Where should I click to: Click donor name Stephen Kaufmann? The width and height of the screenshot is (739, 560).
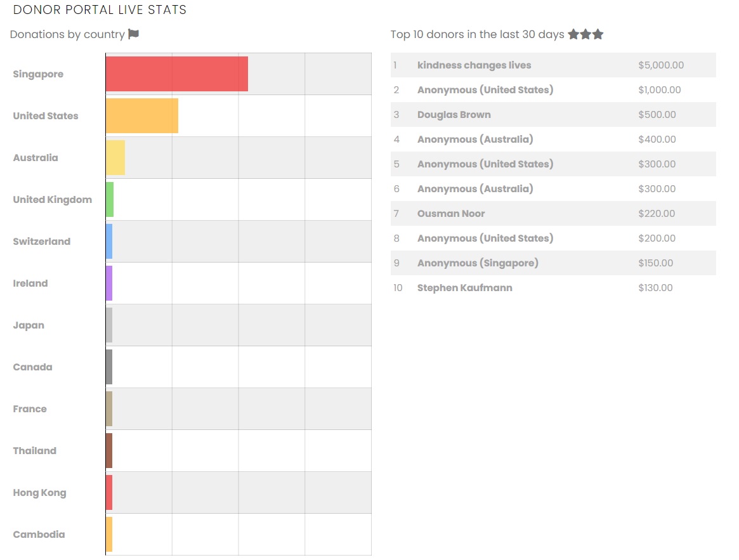[465, 288]
